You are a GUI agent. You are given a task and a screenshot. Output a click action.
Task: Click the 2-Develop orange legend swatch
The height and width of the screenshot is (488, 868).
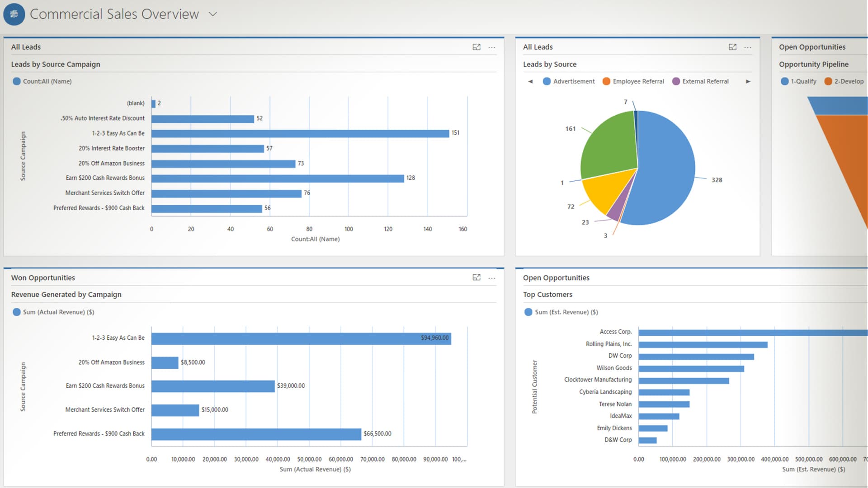[x=828, y=81]
